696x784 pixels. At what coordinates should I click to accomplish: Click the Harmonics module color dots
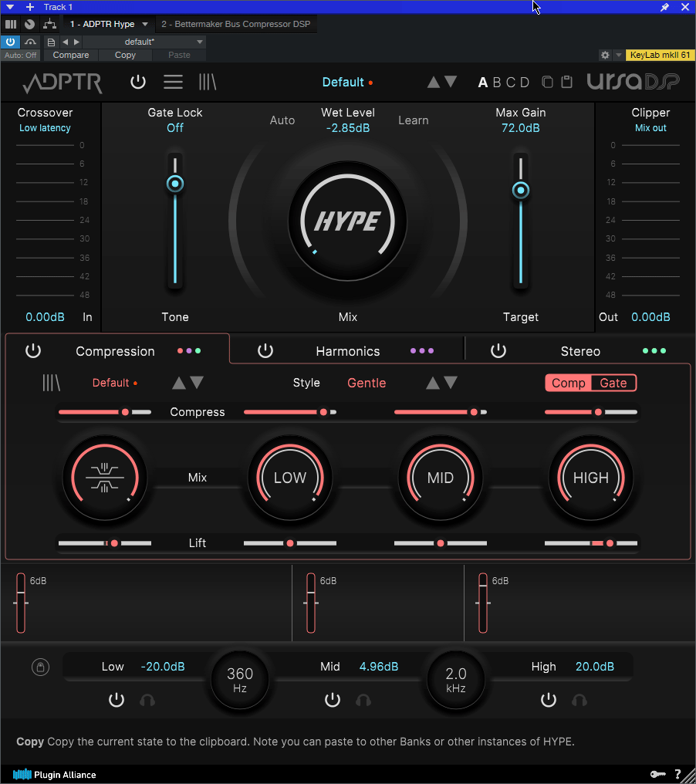(x=422, y=351)
